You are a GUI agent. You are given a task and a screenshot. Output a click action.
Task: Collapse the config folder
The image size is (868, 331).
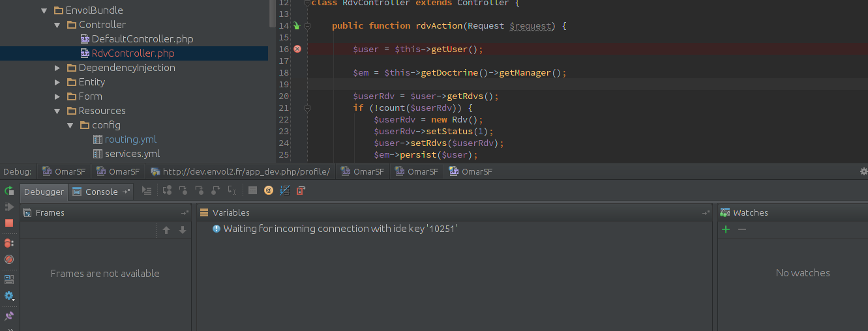coord(70,125)
